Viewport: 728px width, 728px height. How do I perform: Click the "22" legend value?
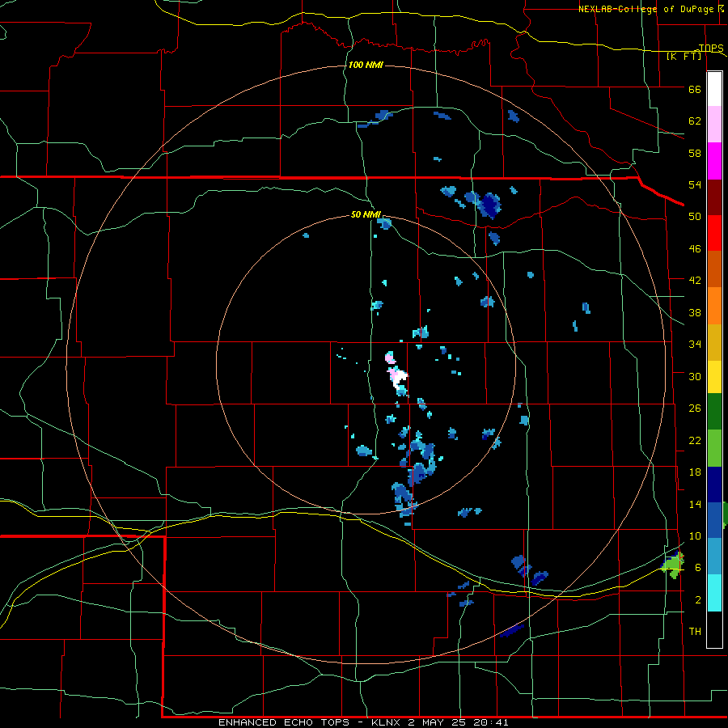tap(695, 441)
